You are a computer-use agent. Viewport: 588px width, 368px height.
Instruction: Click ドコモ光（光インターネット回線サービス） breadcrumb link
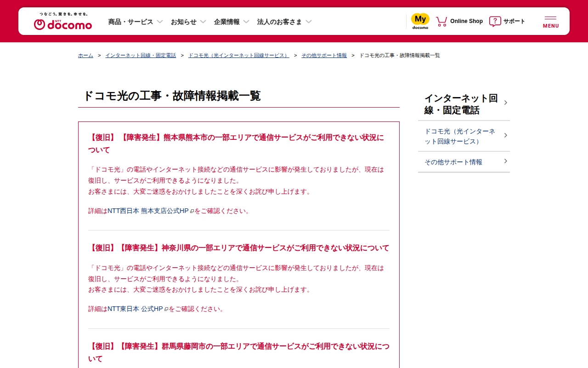[239, 55]
